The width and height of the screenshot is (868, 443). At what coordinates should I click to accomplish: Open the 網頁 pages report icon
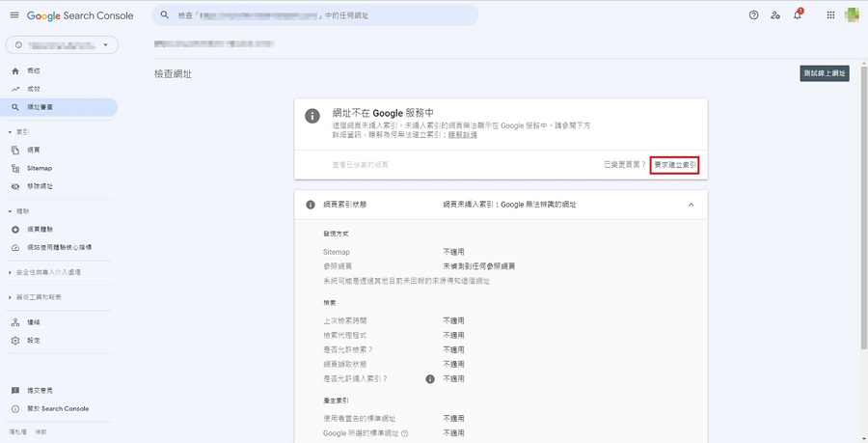(15, 150)
